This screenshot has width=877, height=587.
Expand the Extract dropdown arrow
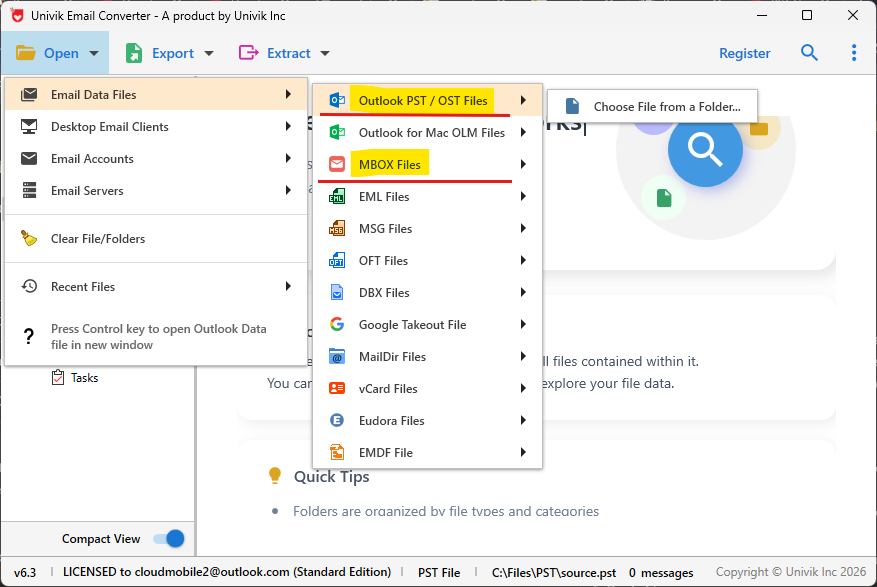click(325, 54)
